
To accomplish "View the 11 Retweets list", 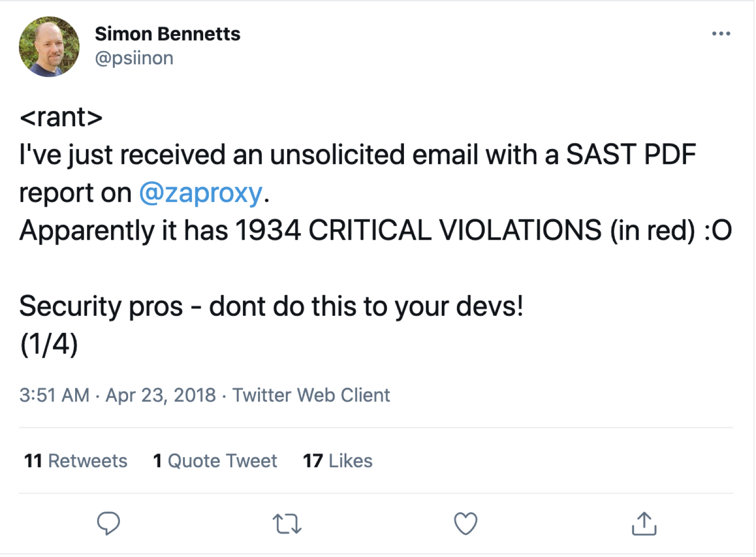I will click(76, 461).
